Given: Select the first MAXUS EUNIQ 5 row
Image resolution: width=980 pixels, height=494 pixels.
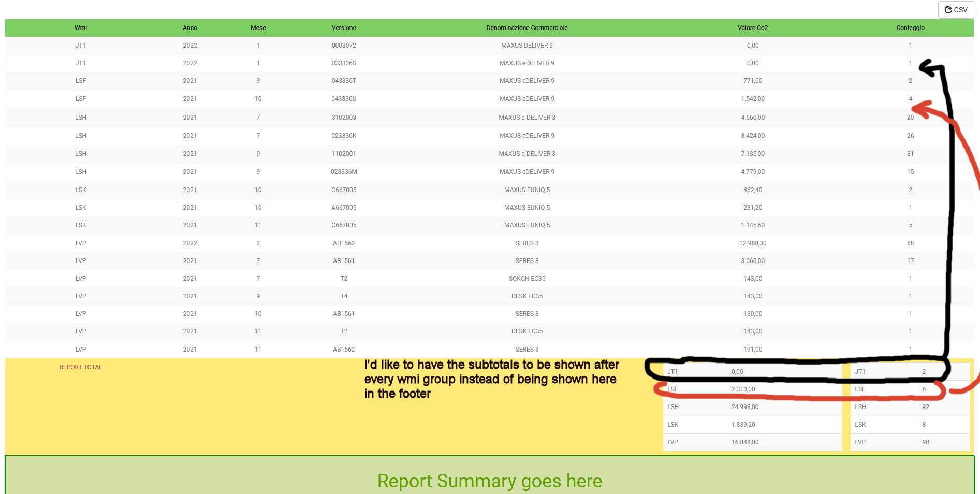Looking at the screenshot, I should pyautogui.click(x=526, y=190).
